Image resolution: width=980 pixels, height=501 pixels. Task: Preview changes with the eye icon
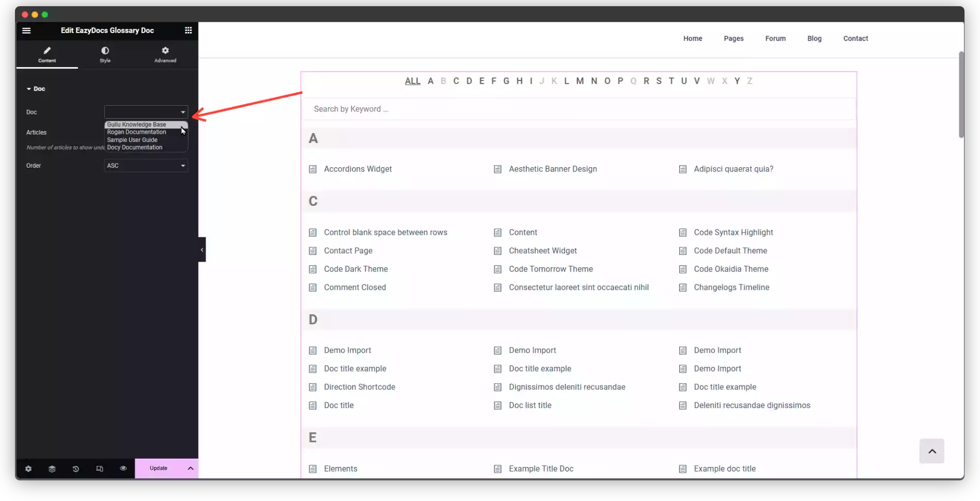(x=123, y=468)
